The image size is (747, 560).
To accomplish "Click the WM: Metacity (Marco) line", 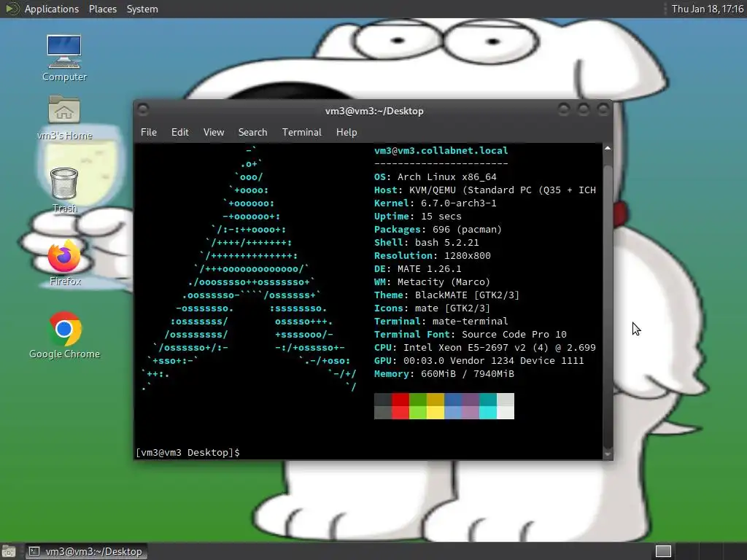I will pyautogui.click(x=432, y=282).
